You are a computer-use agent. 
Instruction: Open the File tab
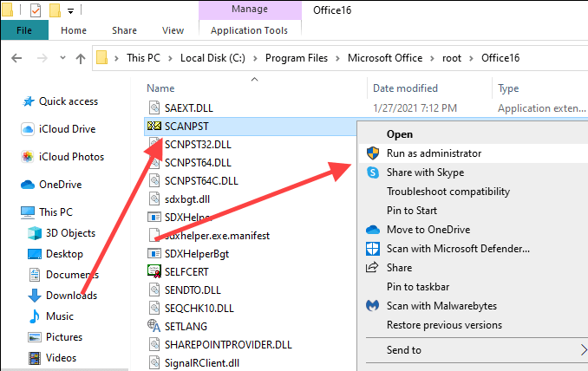coord(24,30)
